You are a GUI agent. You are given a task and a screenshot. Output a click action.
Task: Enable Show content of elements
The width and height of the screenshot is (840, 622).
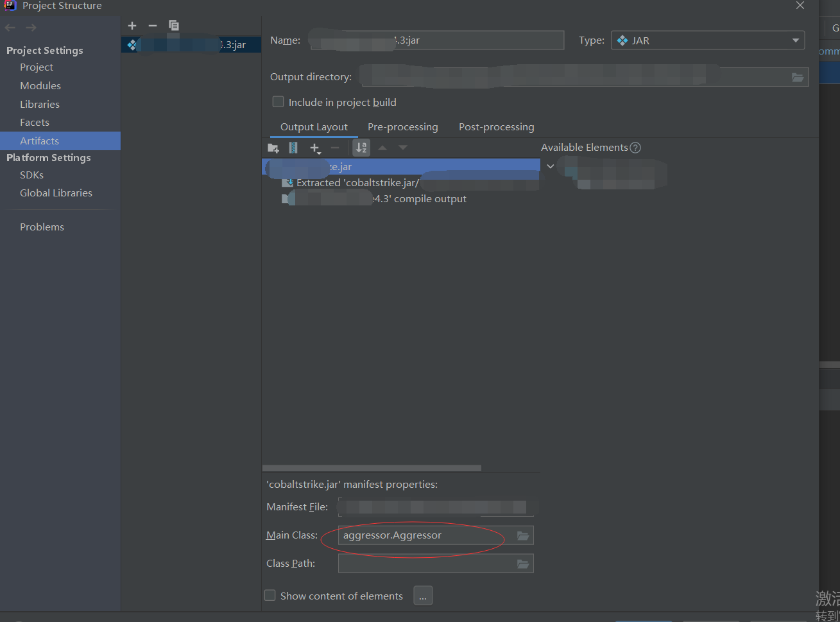pos(270,596)
